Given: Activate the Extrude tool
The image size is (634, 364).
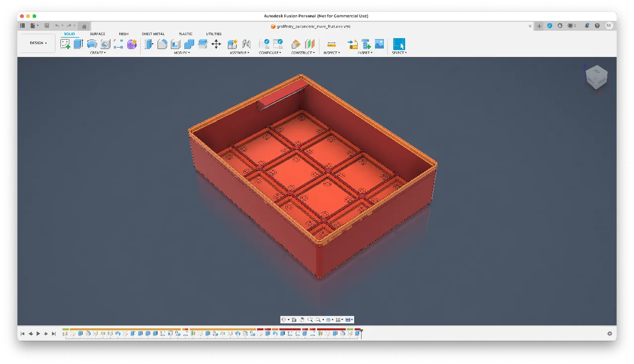Looking at the screenshot, I should tap(78, 44).
